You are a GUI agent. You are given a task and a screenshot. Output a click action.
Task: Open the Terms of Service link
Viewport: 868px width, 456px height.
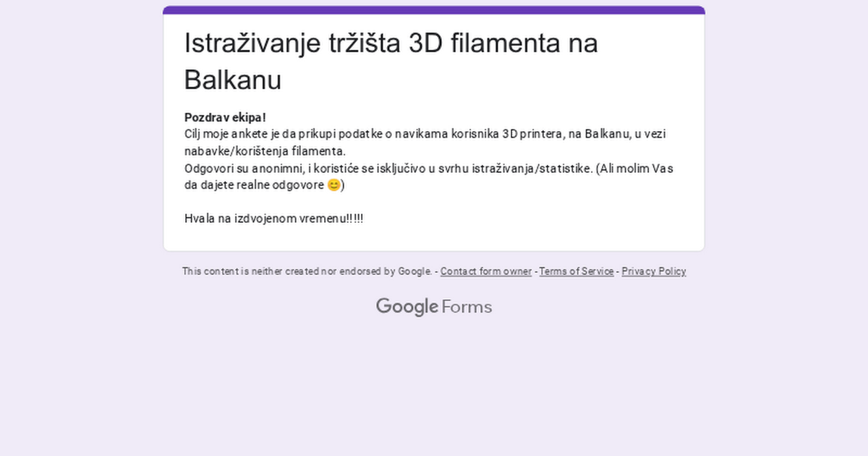point(576,271)
